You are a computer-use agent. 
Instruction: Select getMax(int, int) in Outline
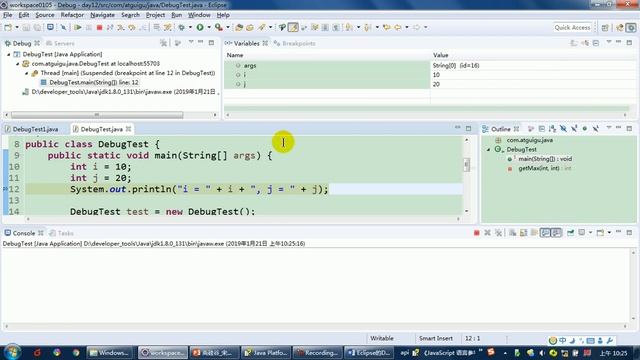tap(544, 168)
